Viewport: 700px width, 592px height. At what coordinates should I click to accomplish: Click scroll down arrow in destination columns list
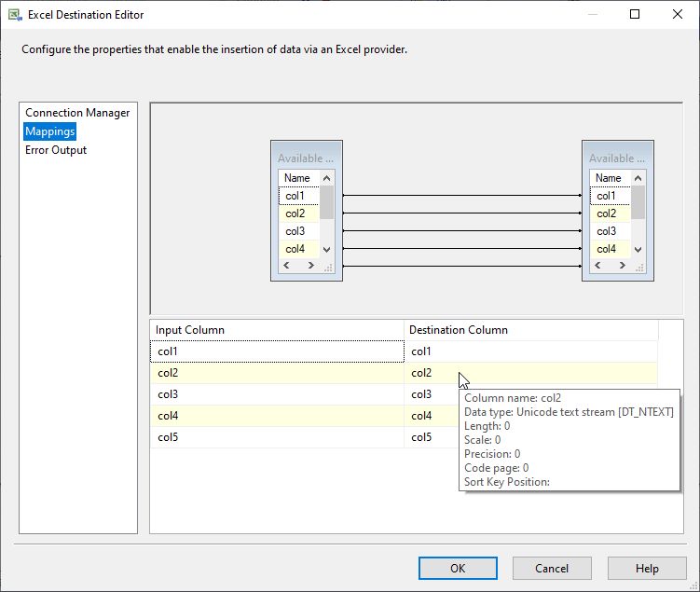pos(638,250)
